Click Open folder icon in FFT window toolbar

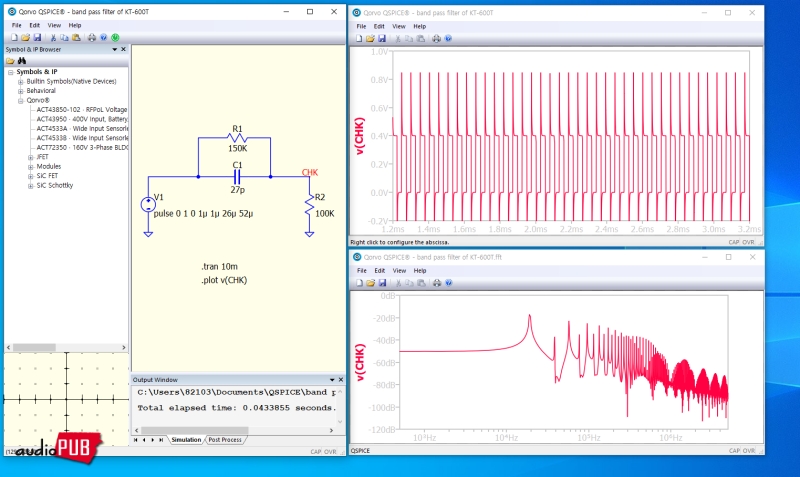coord(370,283)
